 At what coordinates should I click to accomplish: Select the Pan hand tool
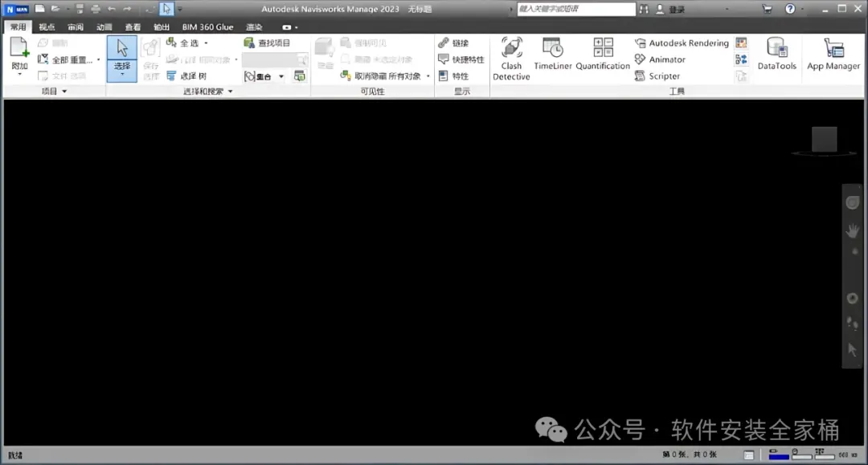853,230
